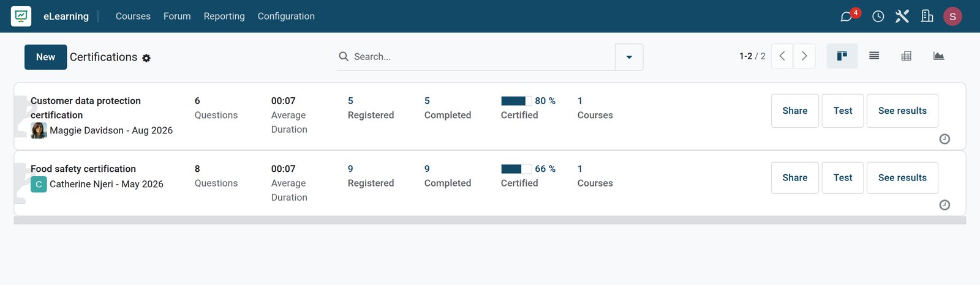Focus the Search input field

coord(483,56)
